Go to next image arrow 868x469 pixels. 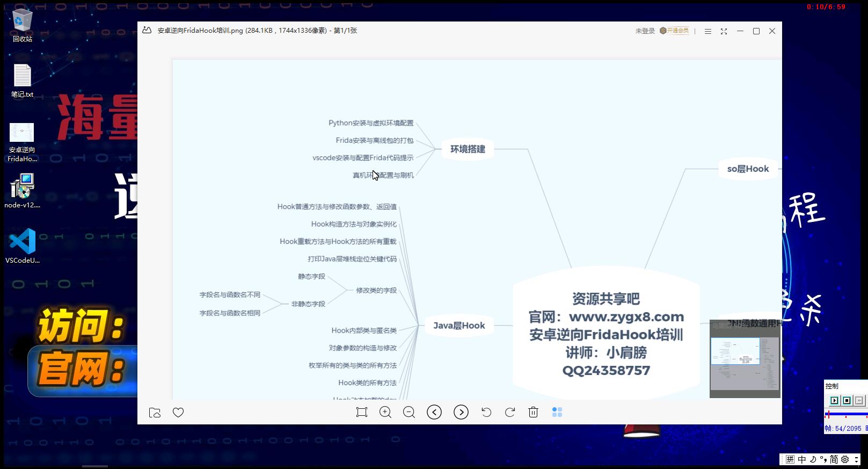click(x=461, y=412)
